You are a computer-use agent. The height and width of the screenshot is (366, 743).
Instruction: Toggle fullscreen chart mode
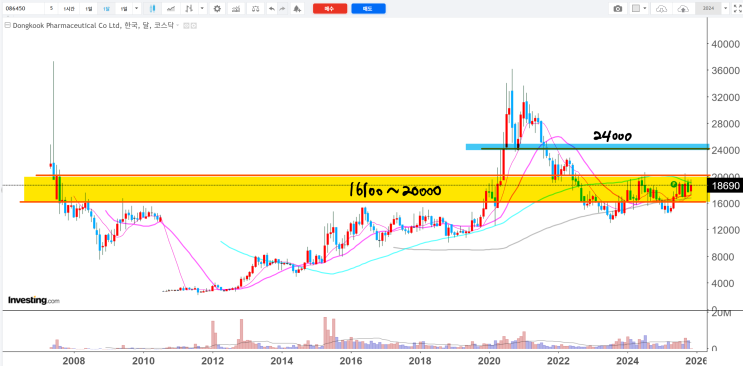[x=737, y=9]
